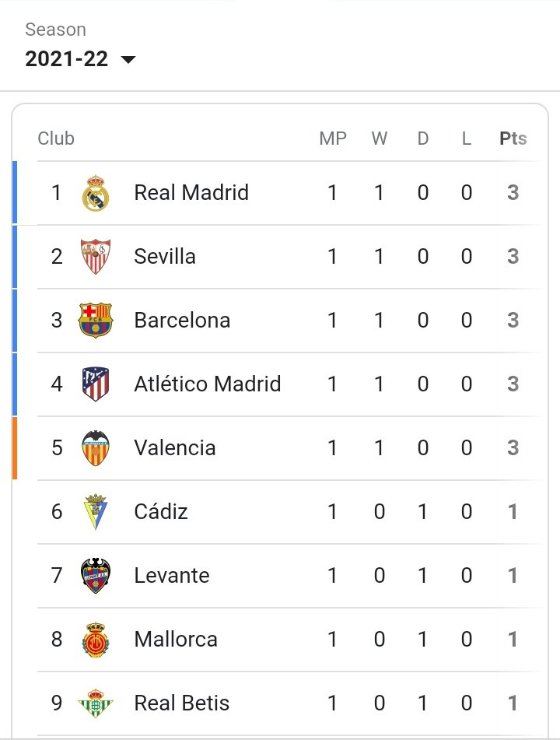Click the Cádiz club crest
This screenshot has height=740, width=560.
(x=96, y=512)
